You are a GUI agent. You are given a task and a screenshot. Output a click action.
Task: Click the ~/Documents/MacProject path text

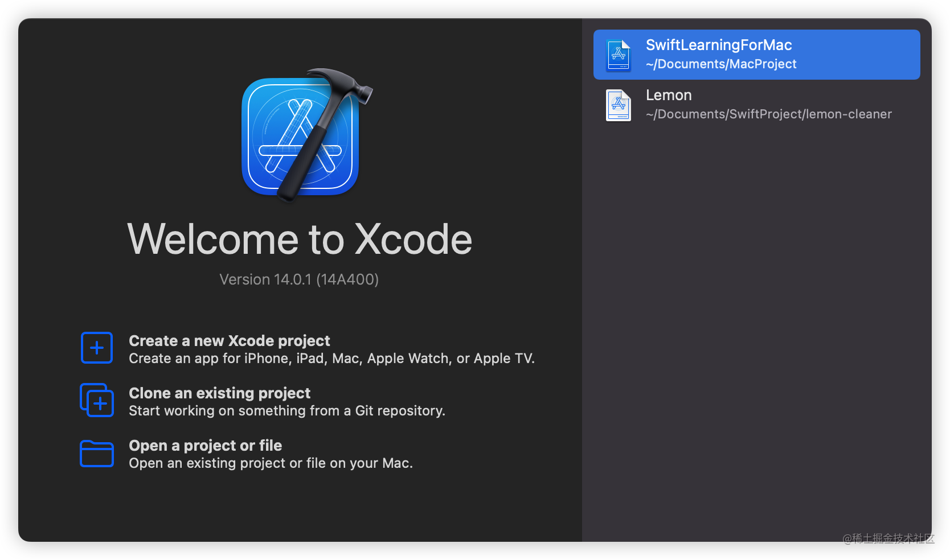pos(721,64)
